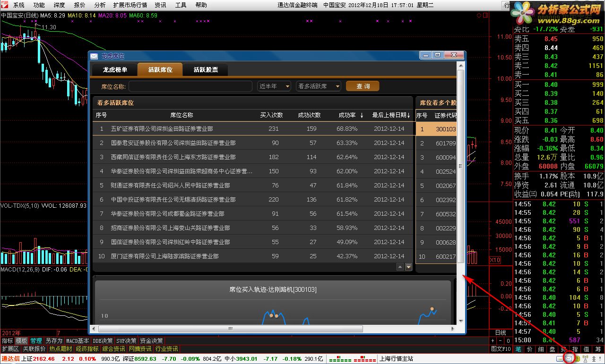605x364 pixels.
Task: Open the 分析 menu
Action: (x=100, y=5)
